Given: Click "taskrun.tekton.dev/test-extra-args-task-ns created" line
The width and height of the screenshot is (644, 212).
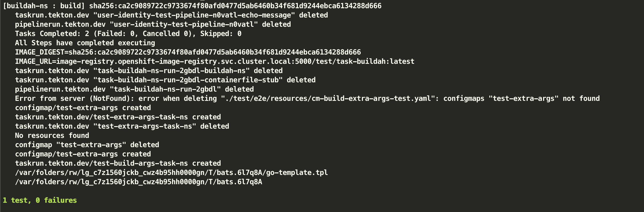Looking at the screenshot, I should 118,117.
